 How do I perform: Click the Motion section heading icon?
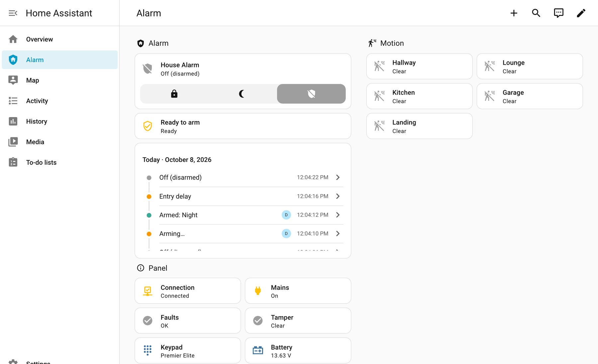pos(372,43)
